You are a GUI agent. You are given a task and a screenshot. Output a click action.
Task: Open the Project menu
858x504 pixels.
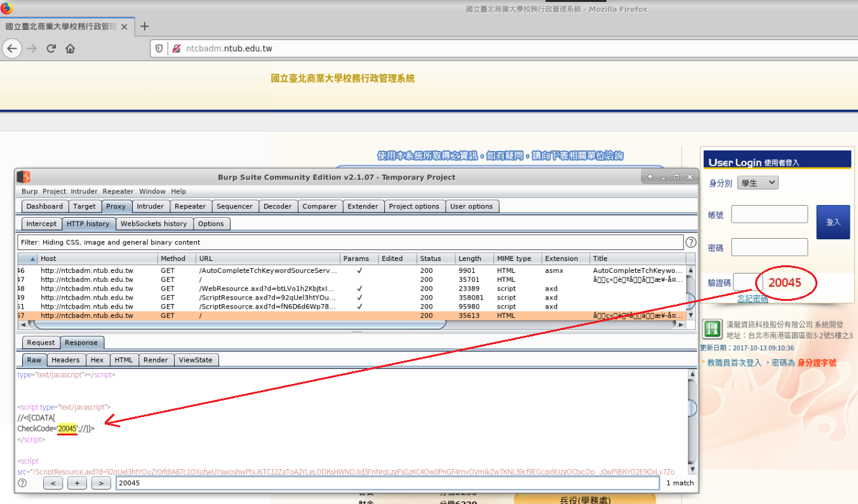54,191
